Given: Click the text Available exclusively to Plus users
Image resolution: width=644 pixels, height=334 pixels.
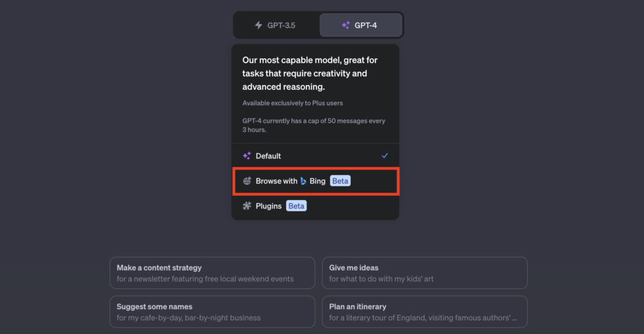Looking at the screenshot, I should point(292,103).
